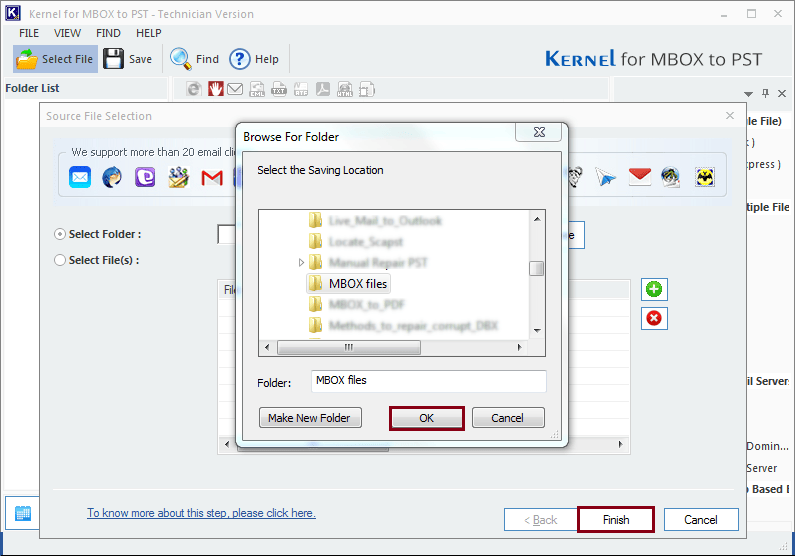
Task: Click The Bat! yellow bat icon
Action: pyautogui.click(x=705, y=177)
